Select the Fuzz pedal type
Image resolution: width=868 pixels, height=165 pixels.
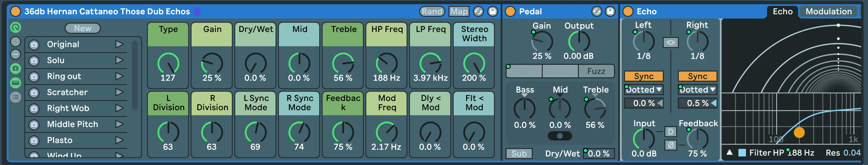click(596, 71)
